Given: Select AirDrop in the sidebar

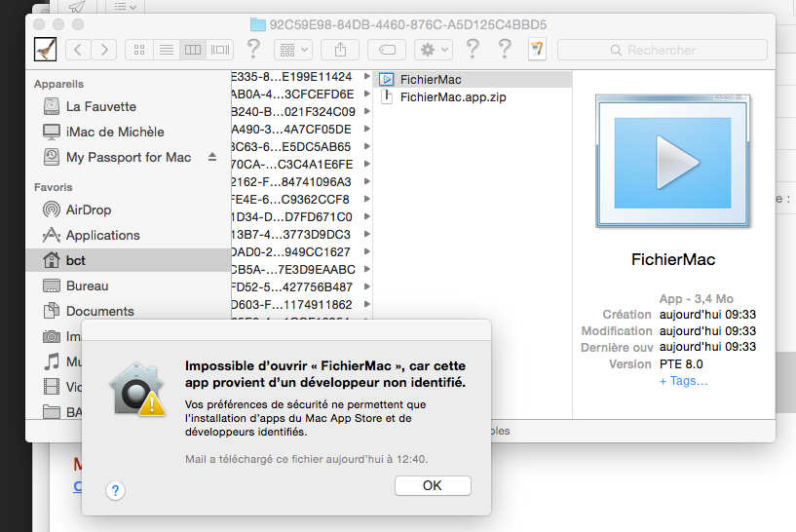Looking at the screenshot, I should coord(88,209).
